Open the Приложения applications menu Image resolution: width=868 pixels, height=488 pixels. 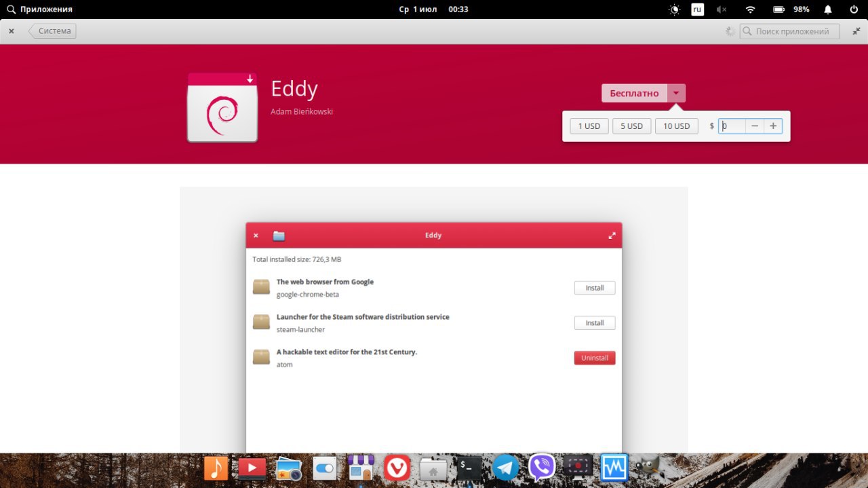[39, 10]
